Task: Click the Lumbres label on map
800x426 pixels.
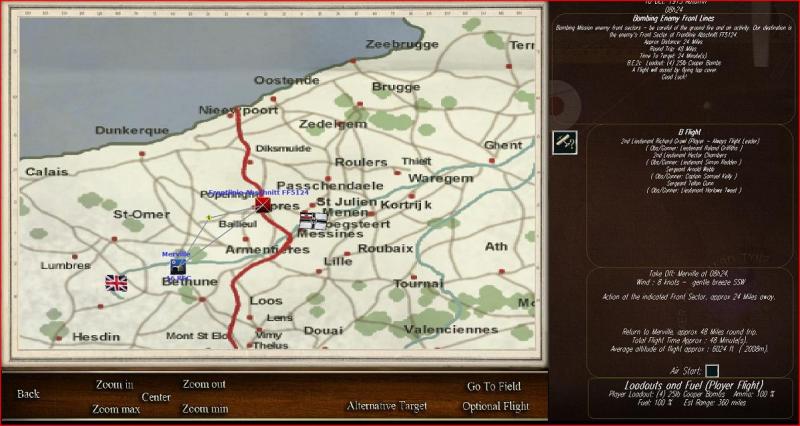Action: pyautogui.click(x=66, y=266)
